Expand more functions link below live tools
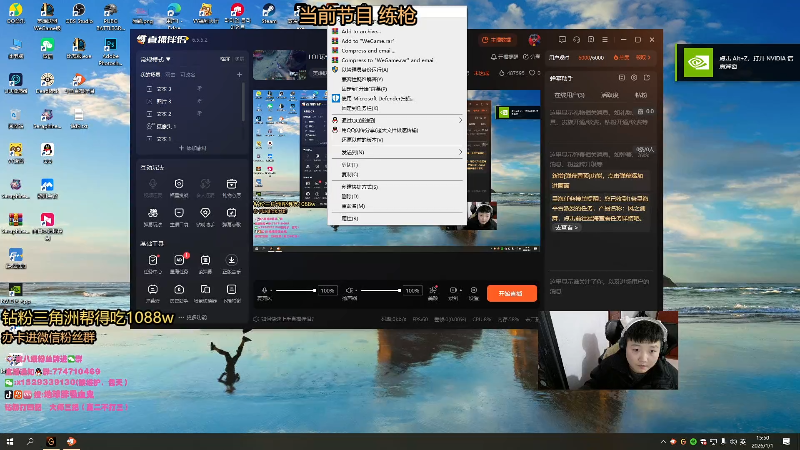 (x=193, y=317)
